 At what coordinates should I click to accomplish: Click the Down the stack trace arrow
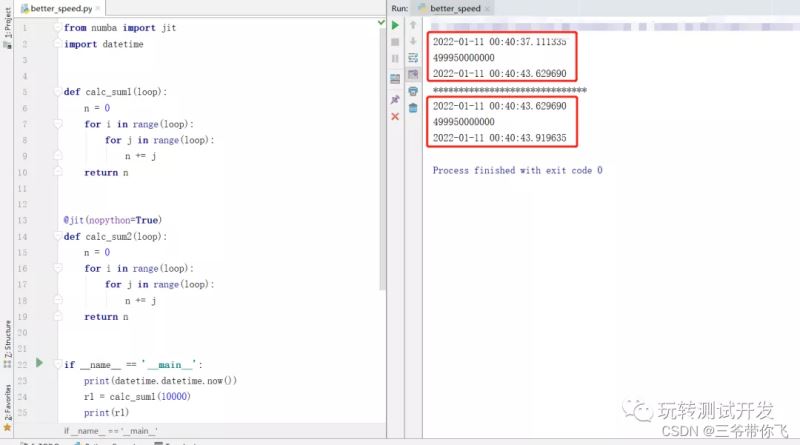point(412,41)
